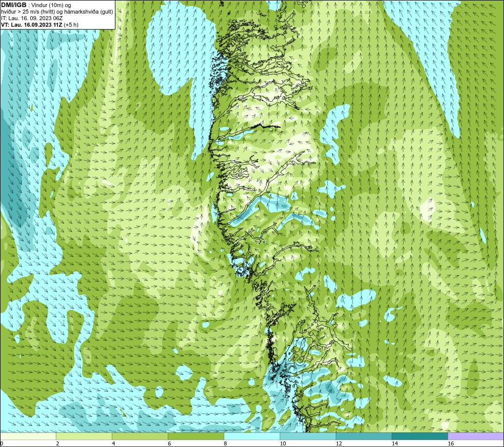Click the legend label "0"
The image size is (504, 447).
2,443
